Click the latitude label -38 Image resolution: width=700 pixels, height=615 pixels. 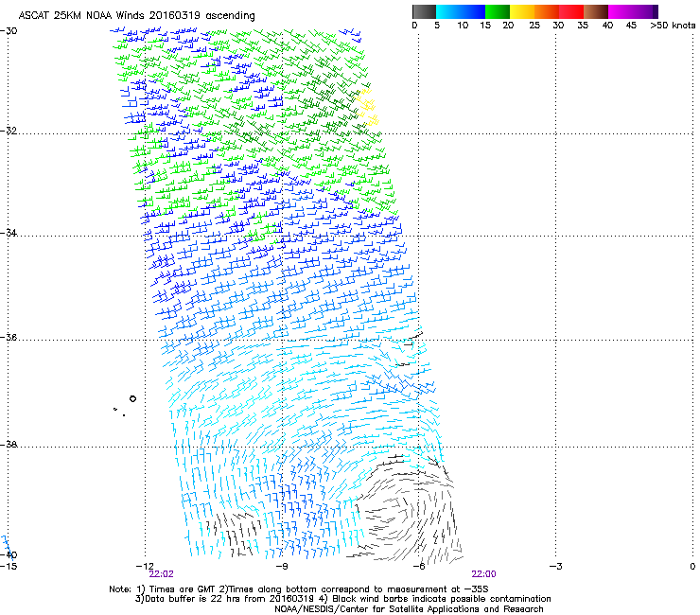[x=9, y=445]
